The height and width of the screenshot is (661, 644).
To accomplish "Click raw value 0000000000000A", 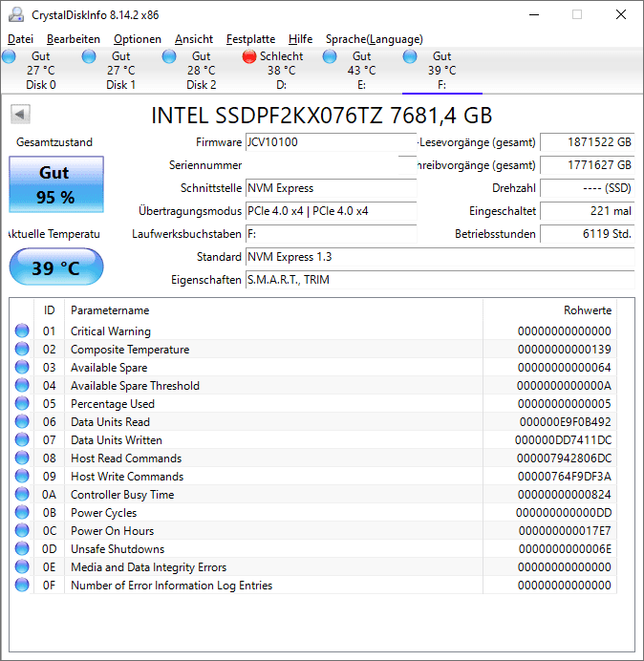I will pos(564,386).
